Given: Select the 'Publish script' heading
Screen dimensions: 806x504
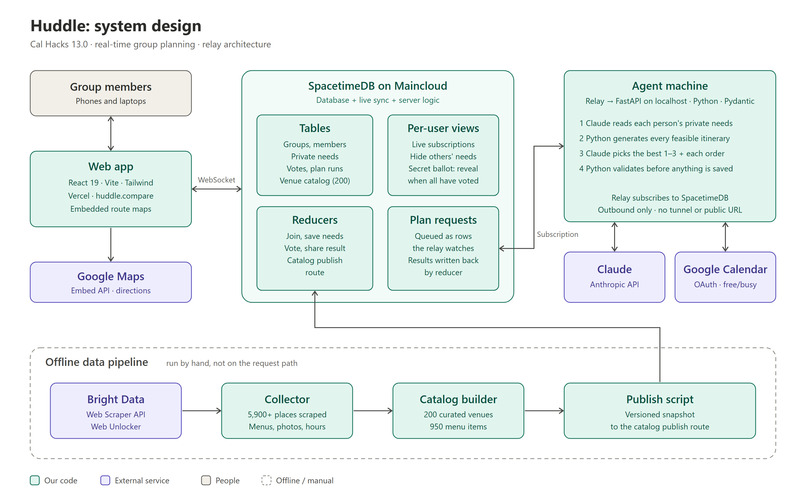Looking at the screenshot, I should tap(660, 400).
